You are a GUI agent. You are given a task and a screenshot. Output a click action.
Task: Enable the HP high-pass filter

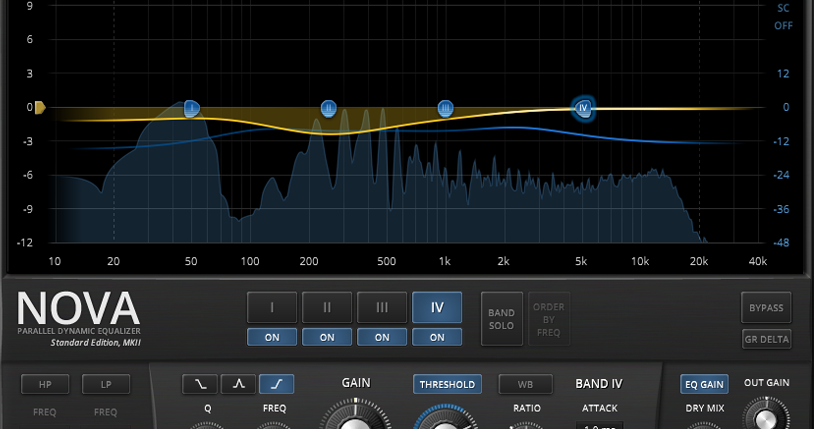45,384
